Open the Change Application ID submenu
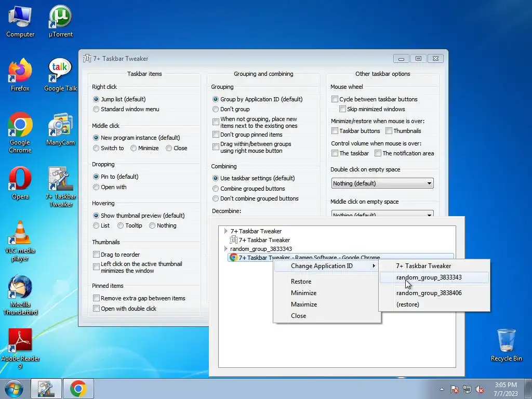Screen dimensions: 532x399 (x=326, y=266)
